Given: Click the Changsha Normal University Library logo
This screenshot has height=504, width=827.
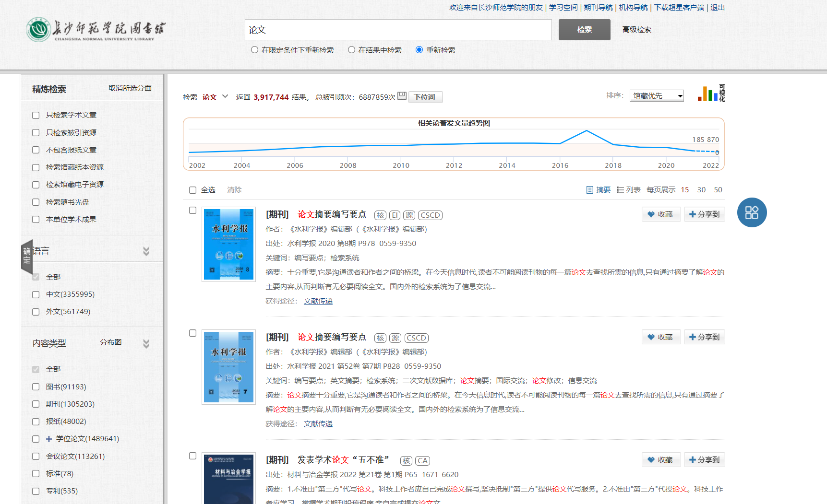Looking at the screenshot, I should click(96, 30).
